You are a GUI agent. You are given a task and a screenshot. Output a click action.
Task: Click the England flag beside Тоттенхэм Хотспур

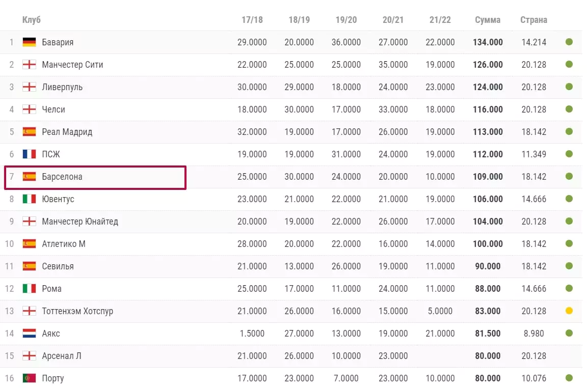pyautogui.click(x=29, y=311)
